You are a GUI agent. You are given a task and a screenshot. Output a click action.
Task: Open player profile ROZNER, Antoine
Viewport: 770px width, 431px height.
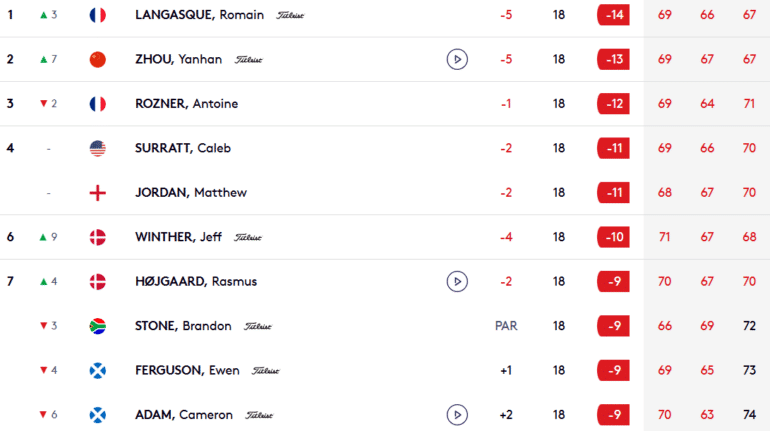click(187, 104)
